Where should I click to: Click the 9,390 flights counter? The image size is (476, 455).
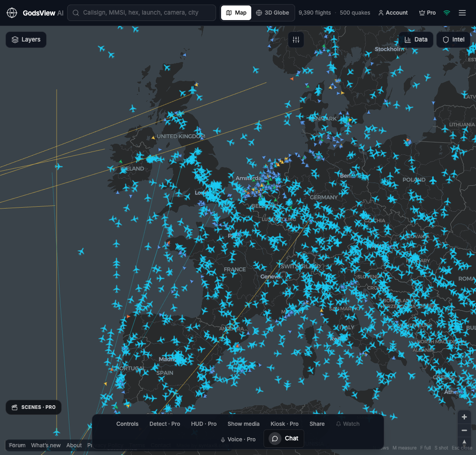click(314, 13)
